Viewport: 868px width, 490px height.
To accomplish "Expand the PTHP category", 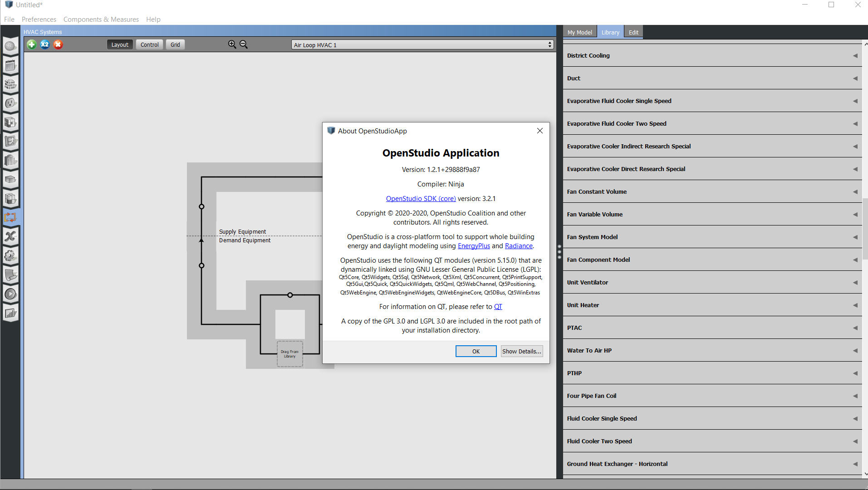I will [x=712, y=373].
